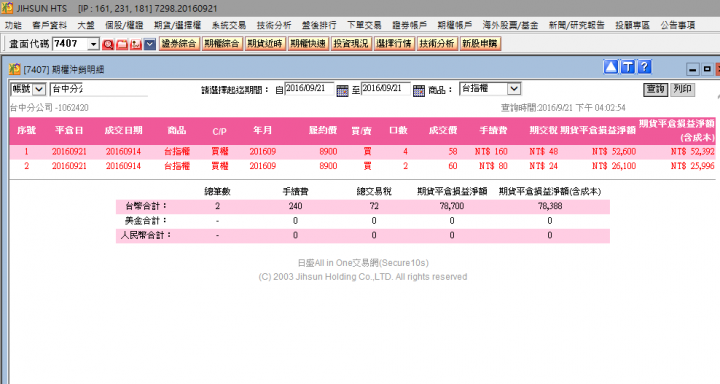Viewport: 720px width, 384px height.
Task: Click the 期貨近時 toolbar button
Action: 265,44
